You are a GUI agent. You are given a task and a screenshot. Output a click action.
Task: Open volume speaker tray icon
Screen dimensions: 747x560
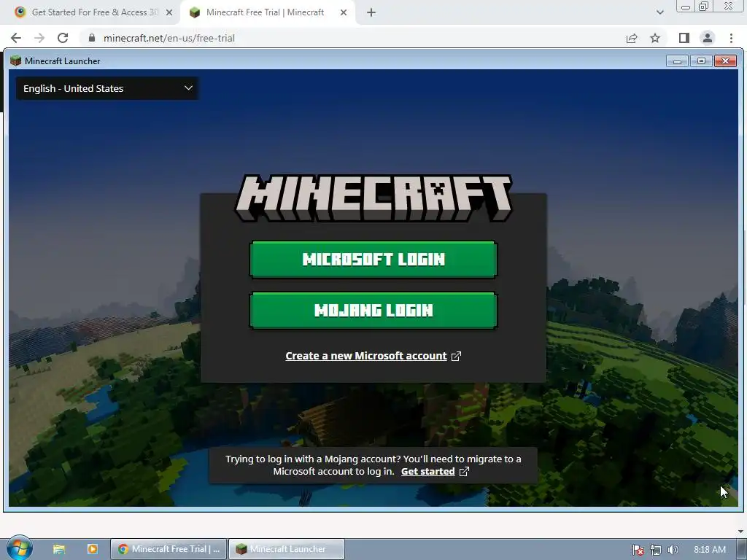point(673,550)
